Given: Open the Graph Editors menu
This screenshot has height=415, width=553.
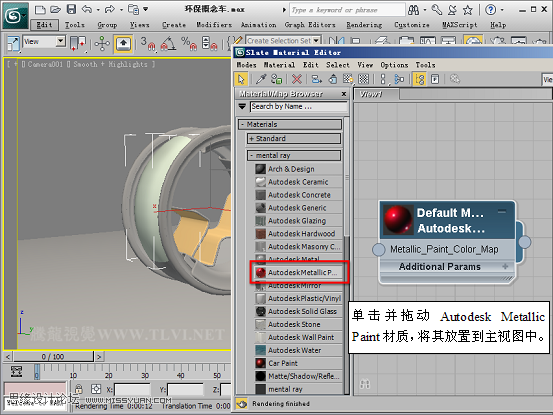Looking at the screenshot, I should (310, 25).
